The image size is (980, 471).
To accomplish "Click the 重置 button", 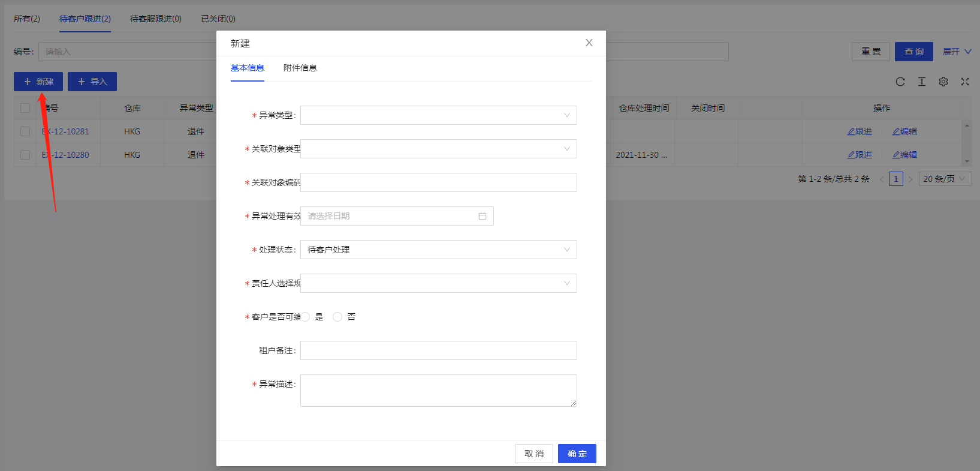I will click(x=871, y=52).
